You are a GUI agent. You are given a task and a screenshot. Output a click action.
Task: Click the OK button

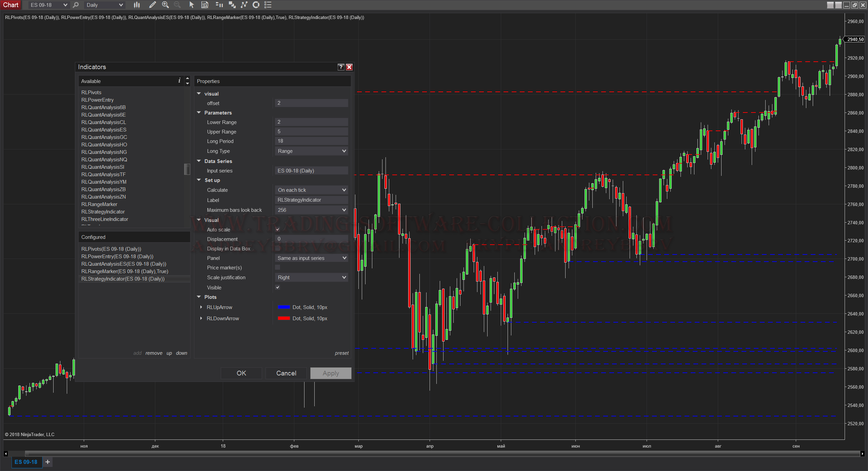[241, 373]
